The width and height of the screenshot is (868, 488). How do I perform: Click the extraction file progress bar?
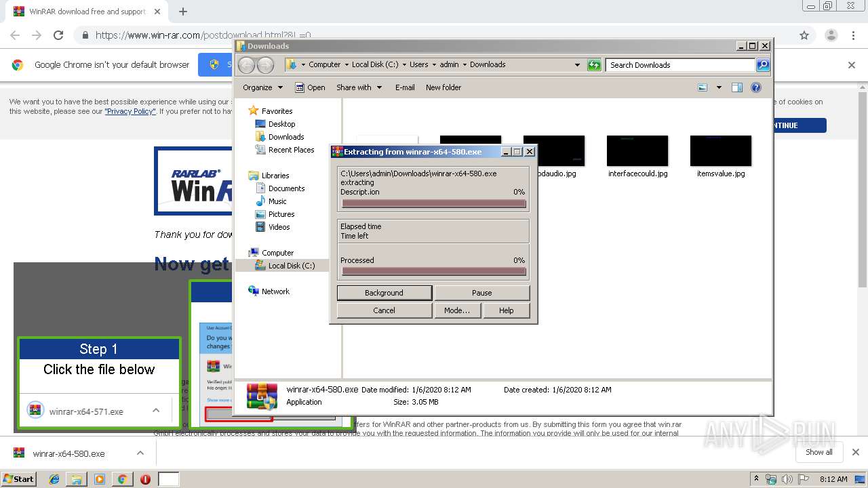pos(433,203)
